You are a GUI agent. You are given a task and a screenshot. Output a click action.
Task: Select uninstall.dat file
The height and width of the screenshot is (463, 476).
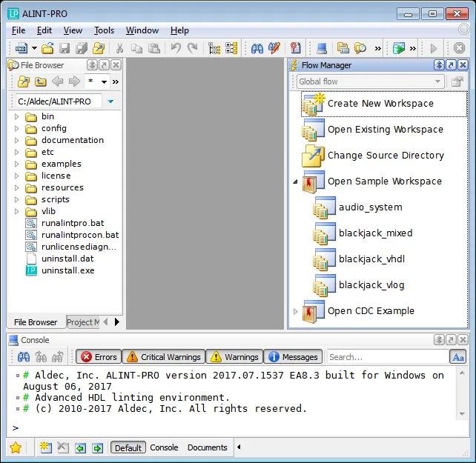pos(67,259)
